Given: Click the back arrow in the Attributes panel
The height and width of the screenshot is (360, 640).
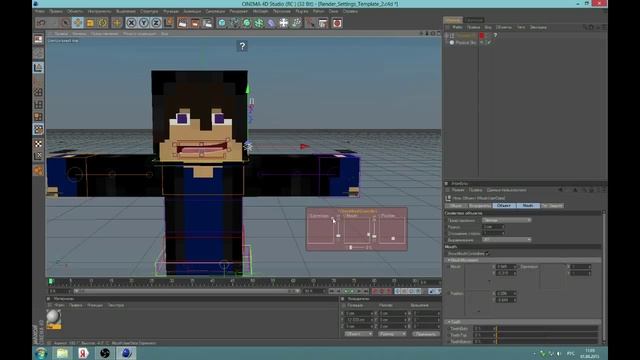Looking at the screenshot, I should 560,190.
